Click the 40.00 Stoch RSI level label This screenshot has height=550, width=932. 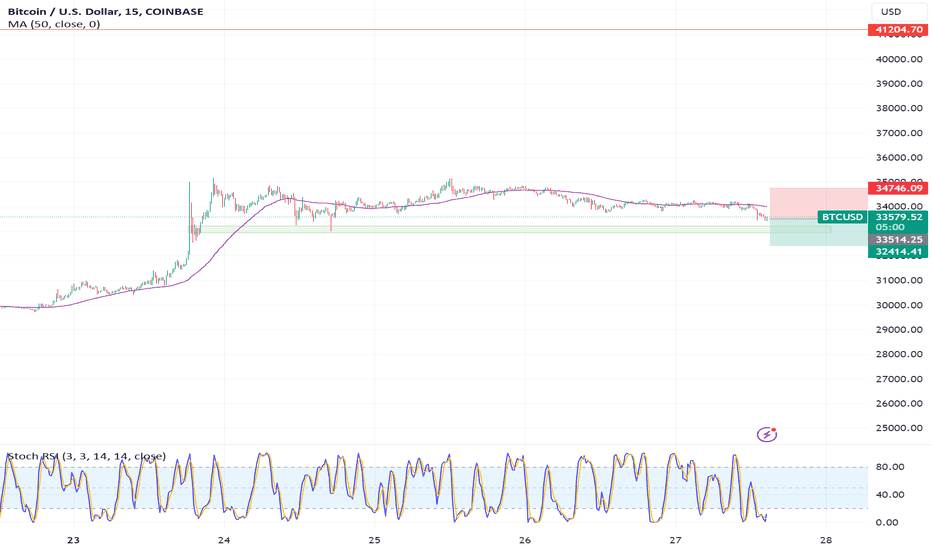tap(890, 495)
